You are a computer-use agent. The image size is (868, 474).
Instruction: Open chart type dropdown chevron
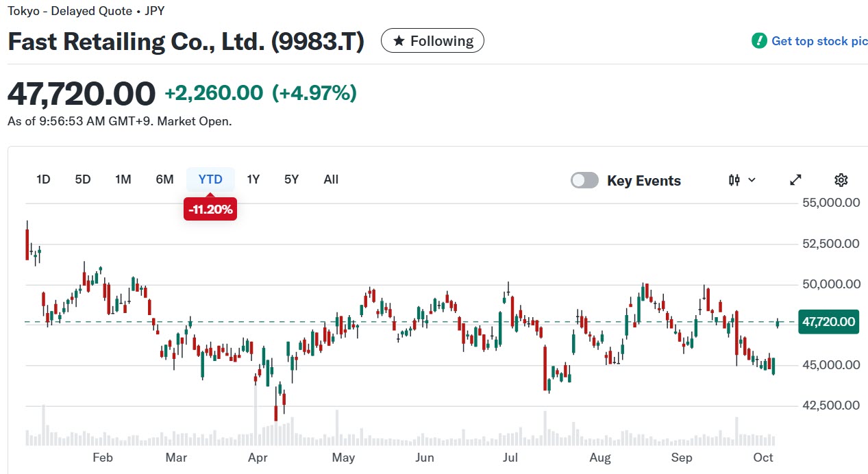pyautogui.click(x=752, y=180)
